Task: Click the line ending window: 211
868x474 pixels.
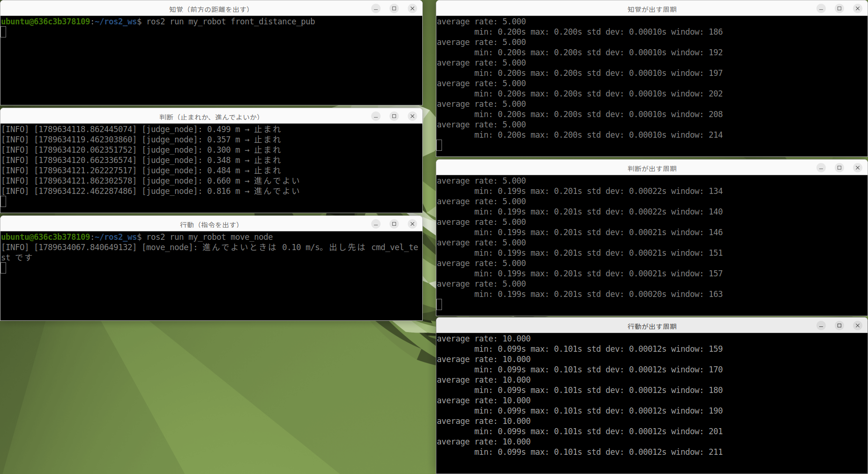Action: click(599, 452)
